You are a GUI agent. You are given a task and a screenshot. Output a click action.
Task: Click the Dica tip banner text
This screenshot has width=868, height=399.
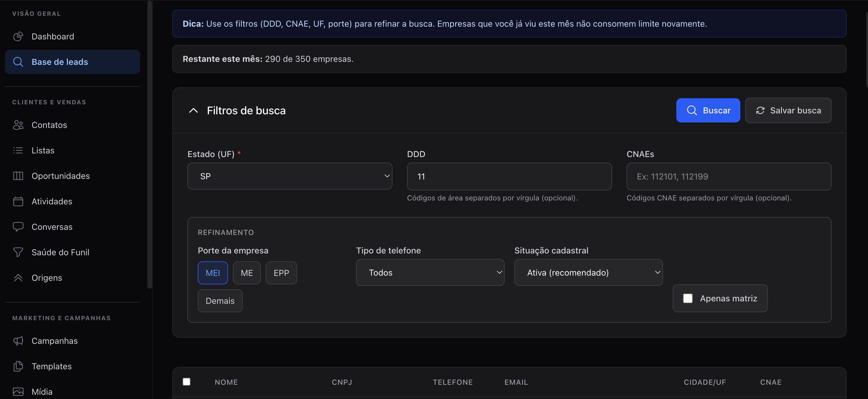[x=445, y=24]
